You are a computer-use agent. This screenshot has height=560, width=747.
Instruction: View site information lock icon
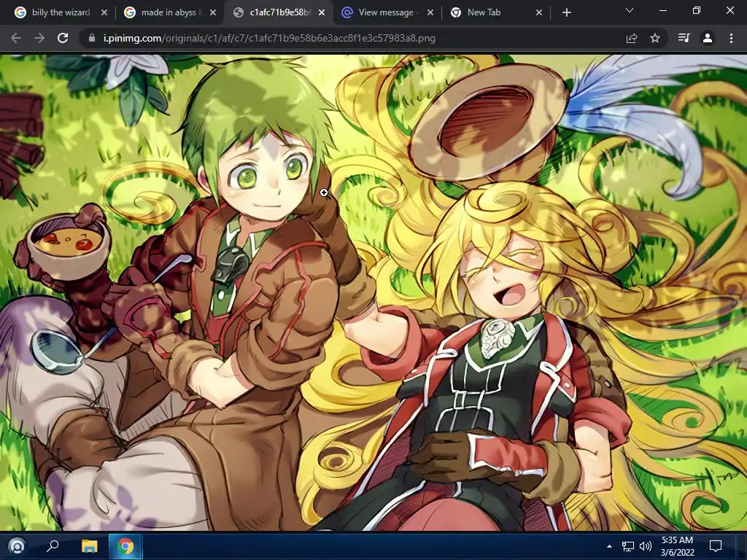(92, 38)
